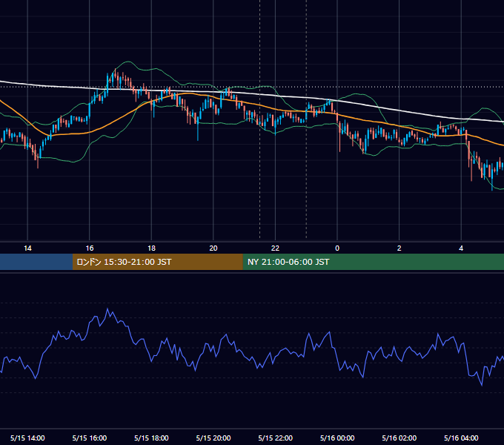504x445 pixels.
Task: Click the 16 hour label on price chart axis
Action: pos(90,248)
